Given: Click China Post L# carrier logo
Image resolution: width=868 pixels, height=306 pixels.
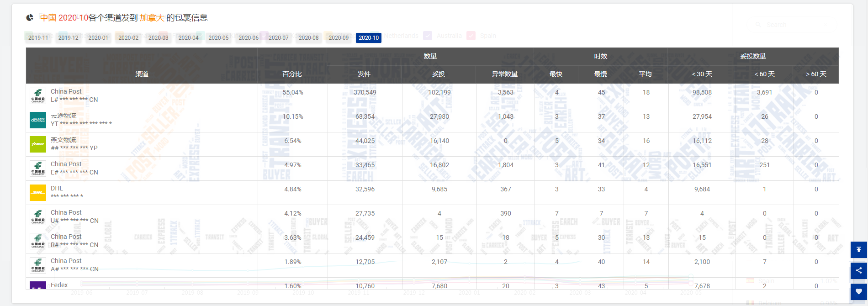Looking at the screenshot, I should (x=38, y=96).
